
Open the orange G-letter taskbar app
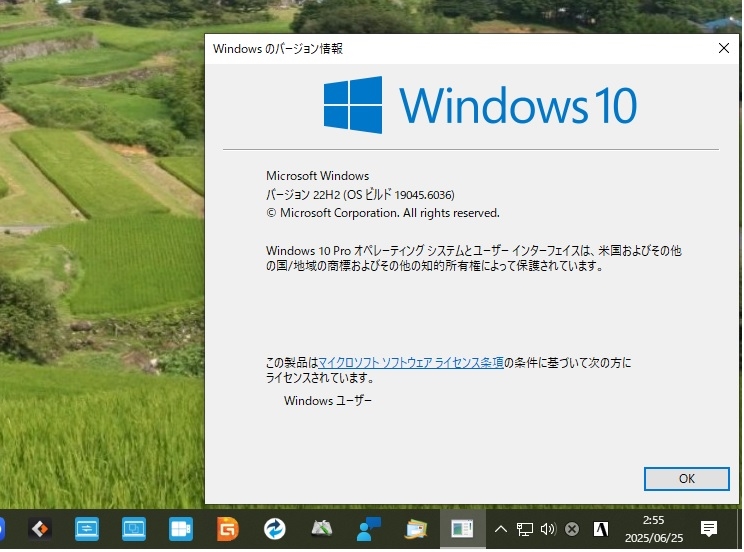coord(228,528)
